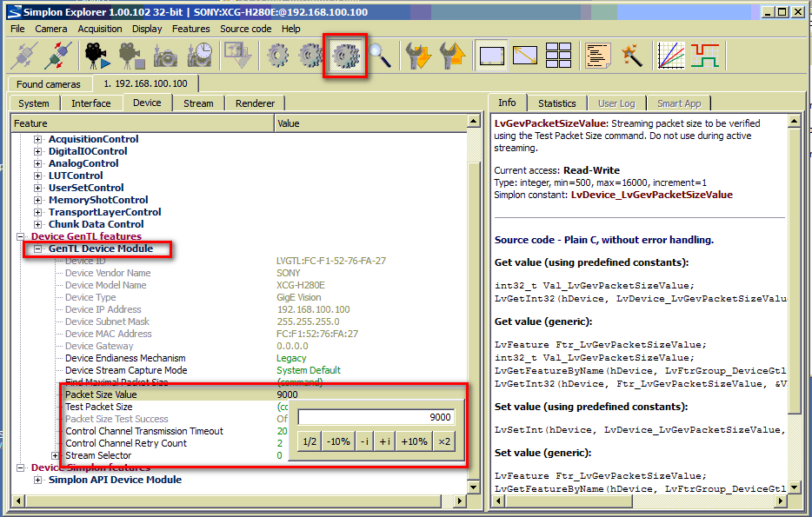
Task: Switch to the Statistics tab
Action: click(556, 103)
